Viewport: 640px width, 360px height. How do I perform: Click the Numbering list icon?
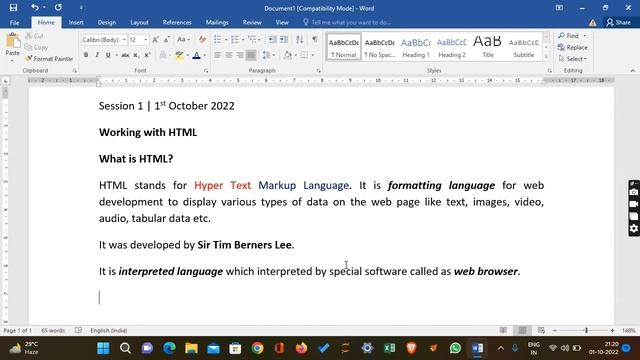pos(235,40)
